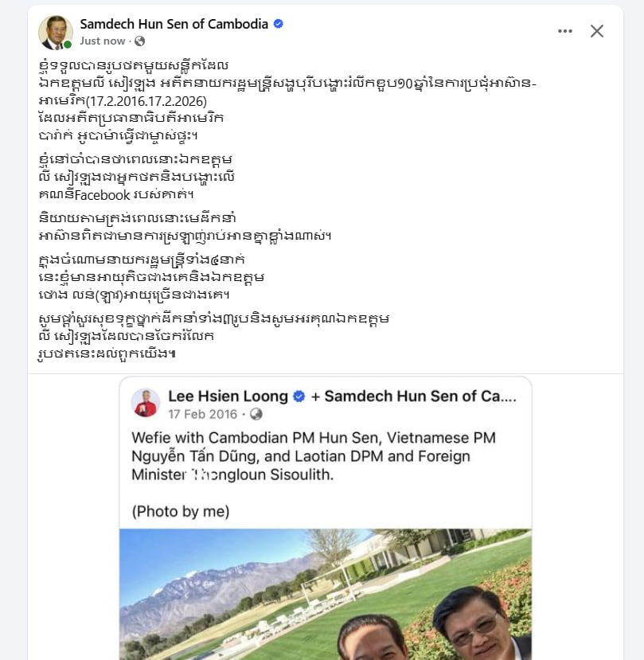This screenshot has height=660, width=644.
Task: Close the post dialog with X
Action: coord(597,31)
